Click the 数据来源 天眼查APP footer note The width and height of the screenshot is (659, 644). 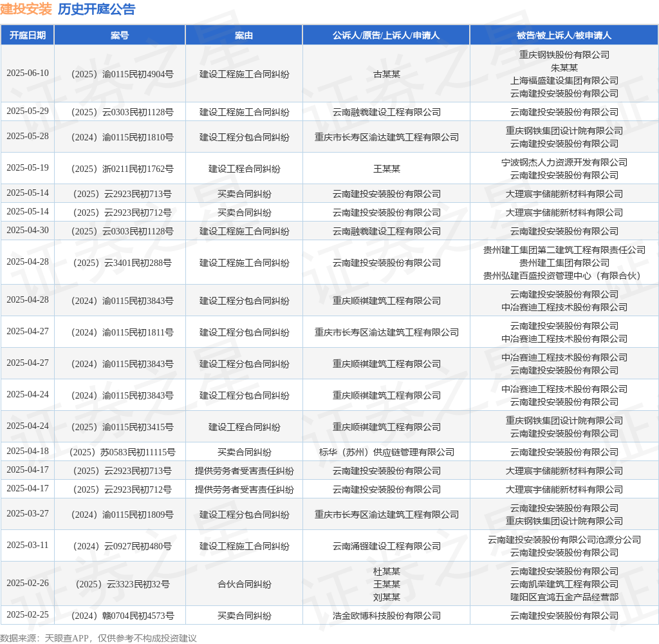98,638
